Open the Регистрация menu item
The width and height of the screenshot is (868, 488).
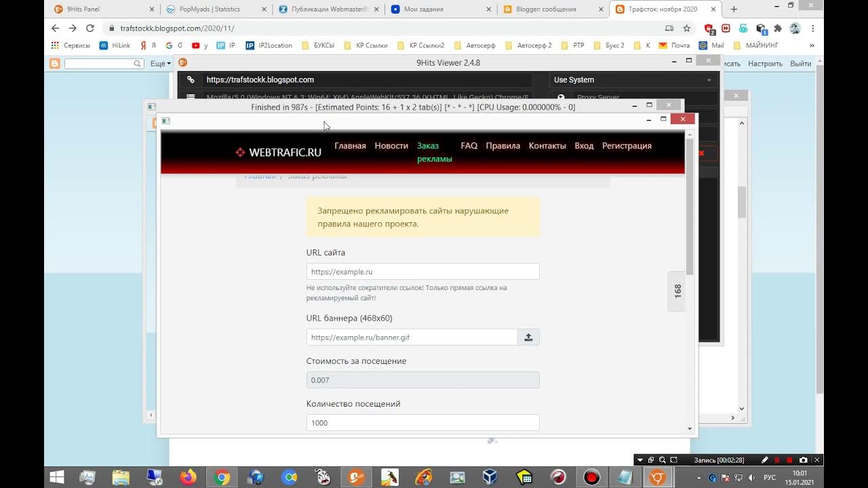(x=627, y=146)
